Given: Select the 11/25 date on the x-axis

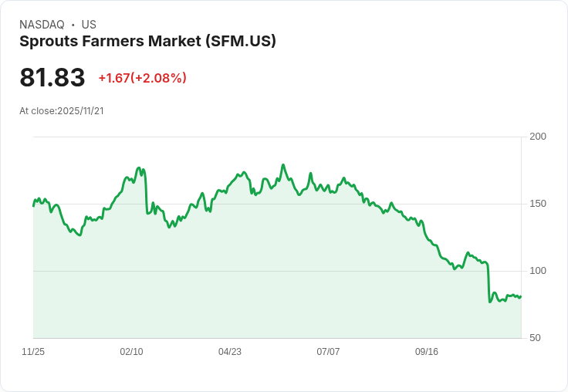Looking at the screenshot, I should tap(33, 352).
